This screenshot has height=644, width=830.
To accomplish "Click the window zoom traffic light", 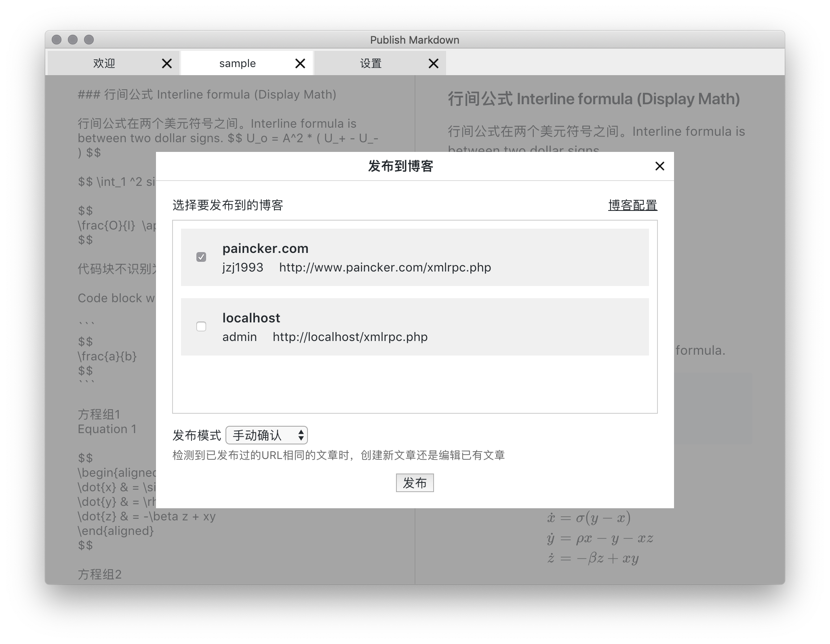I will coord(89,40).
